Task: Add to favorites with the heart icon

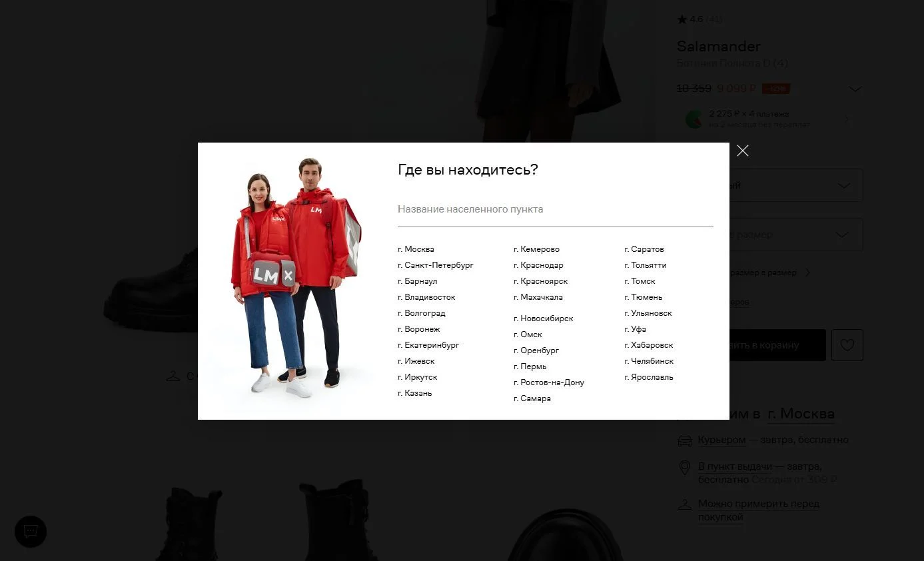Action: click(847, 345)
